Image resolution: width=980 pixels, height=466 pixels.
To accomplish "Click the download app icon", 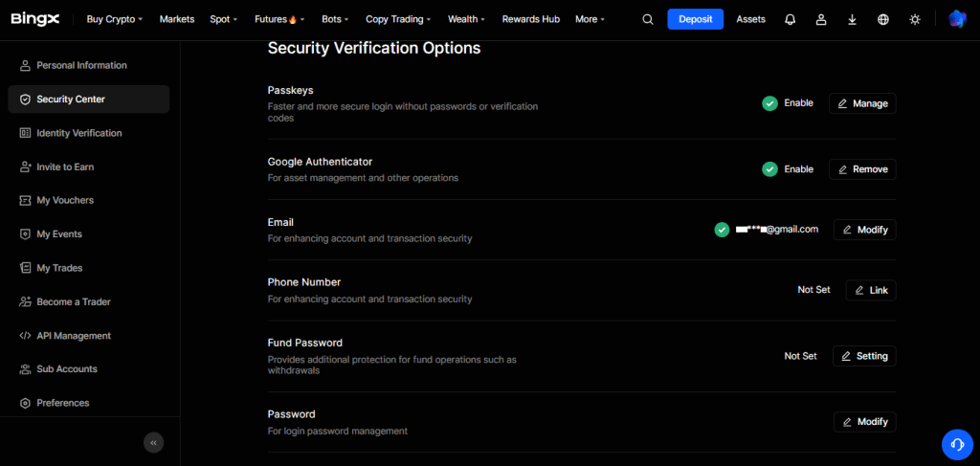I will (852, 19).
